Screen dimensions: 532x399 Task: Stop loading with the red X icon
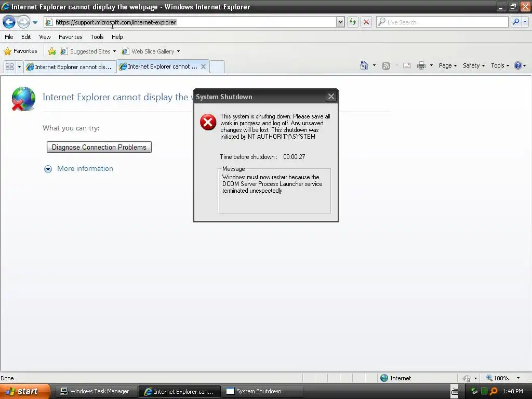point(366,22)
